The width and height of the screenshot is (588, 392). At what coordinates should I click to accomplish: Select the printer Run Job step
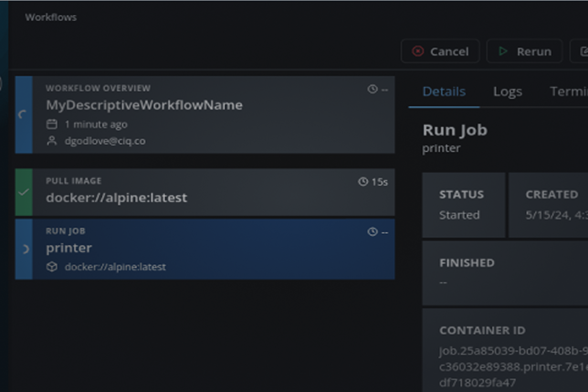pyautogui.click(x=210, y=249)
